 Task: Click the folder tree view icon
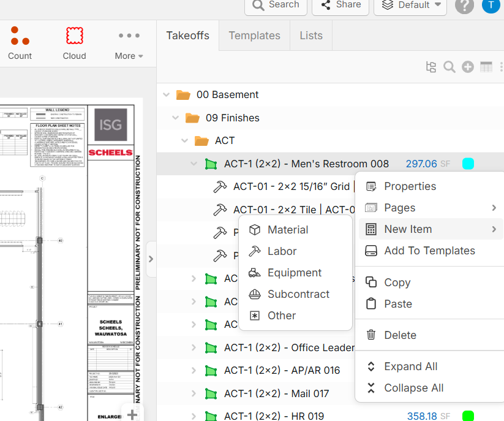(x=431, y=67)
